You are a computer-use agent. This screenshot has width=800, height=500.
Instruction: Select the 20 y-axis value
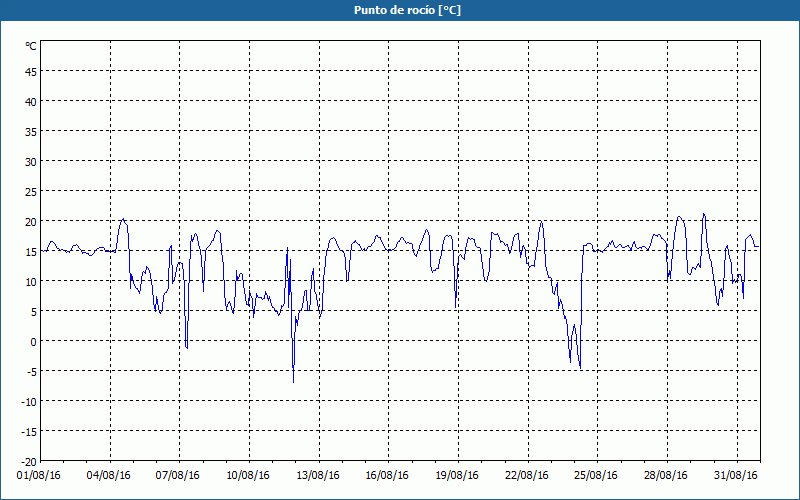[31, 222]
